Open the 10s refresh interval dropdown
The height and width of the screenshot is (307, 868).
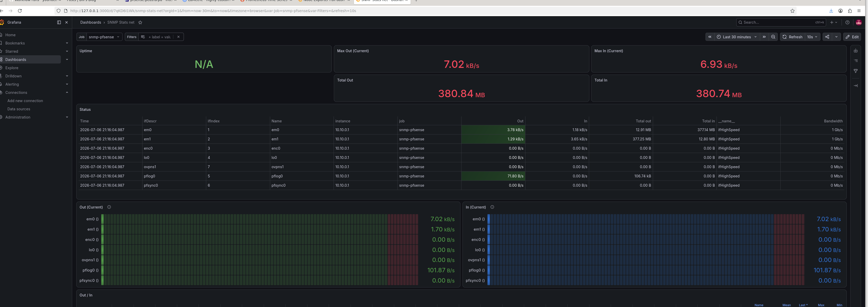click(812, 37)
